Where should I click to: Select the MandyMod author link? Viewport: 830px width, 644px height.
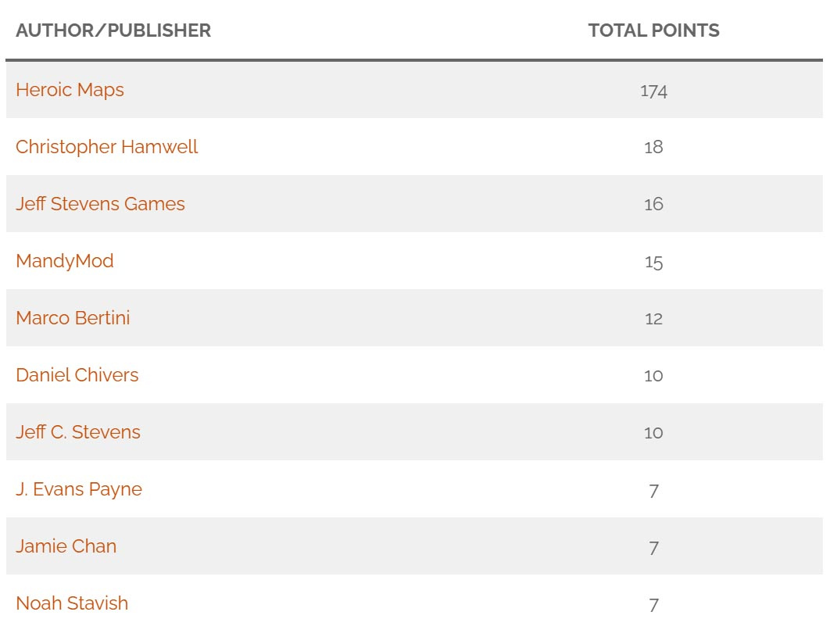65,261
